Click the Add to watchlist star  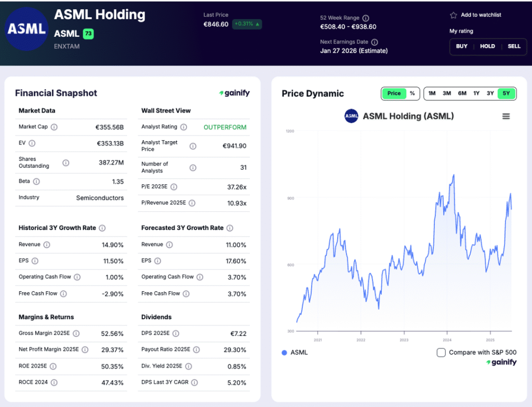click(453, 15)
